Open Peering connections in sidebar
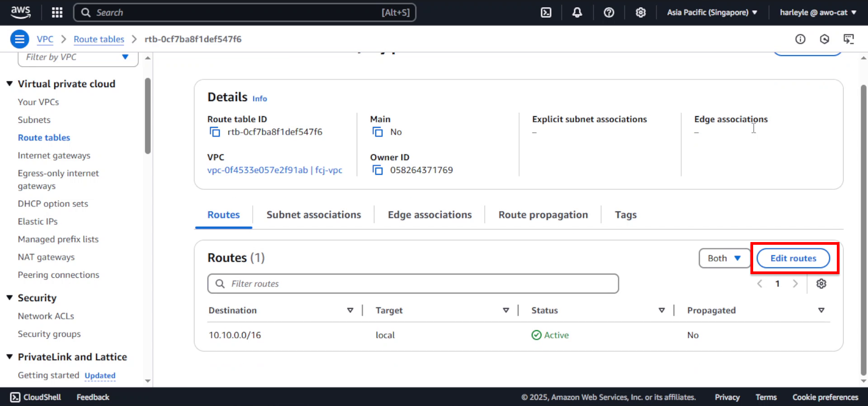 58,275
